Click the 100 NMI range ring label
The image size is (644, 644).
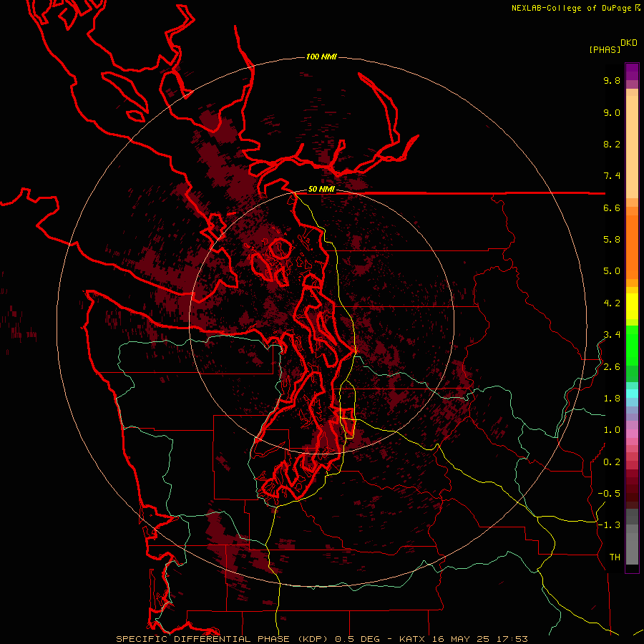pyautogui.click(x=321, y=57)
